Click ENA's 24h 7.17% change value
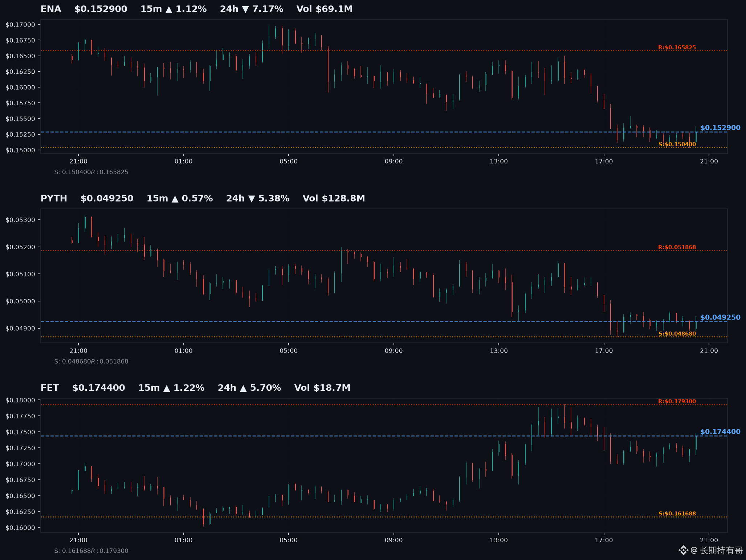This screenshot has width=746, height=560. [252, 9]
